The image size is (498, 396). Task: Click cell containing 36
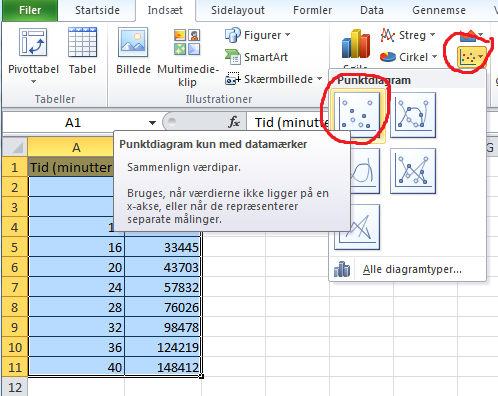tap(77, 347)
